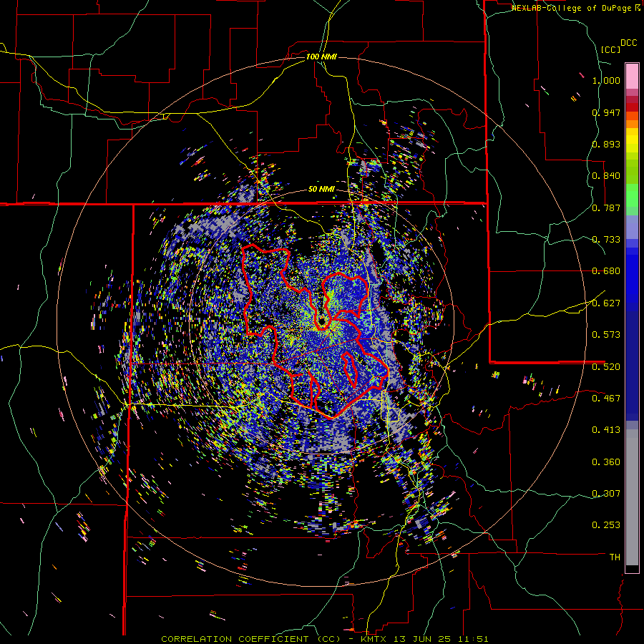
Task: Click the 50 NMI range ring label
Action: click(x=321, y=190)
